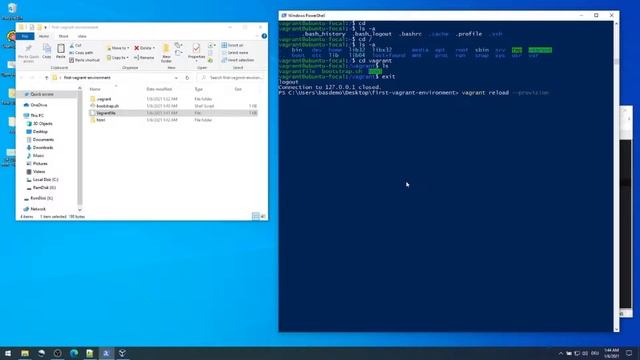Screen dimensions: 640x360
Task: Click the Up arrow navigation button
Action: tap(47, 78)
